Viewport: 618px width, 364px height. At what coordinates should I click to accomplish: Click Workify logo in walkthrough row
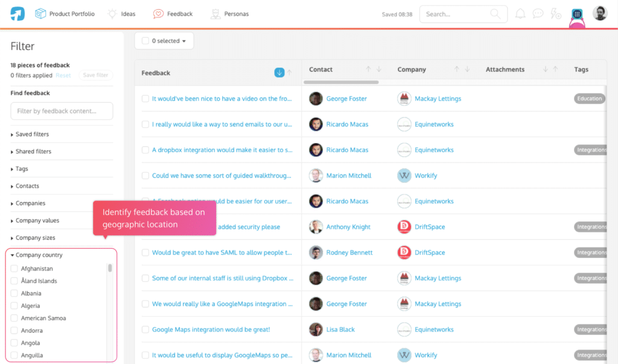coord(404,176)
